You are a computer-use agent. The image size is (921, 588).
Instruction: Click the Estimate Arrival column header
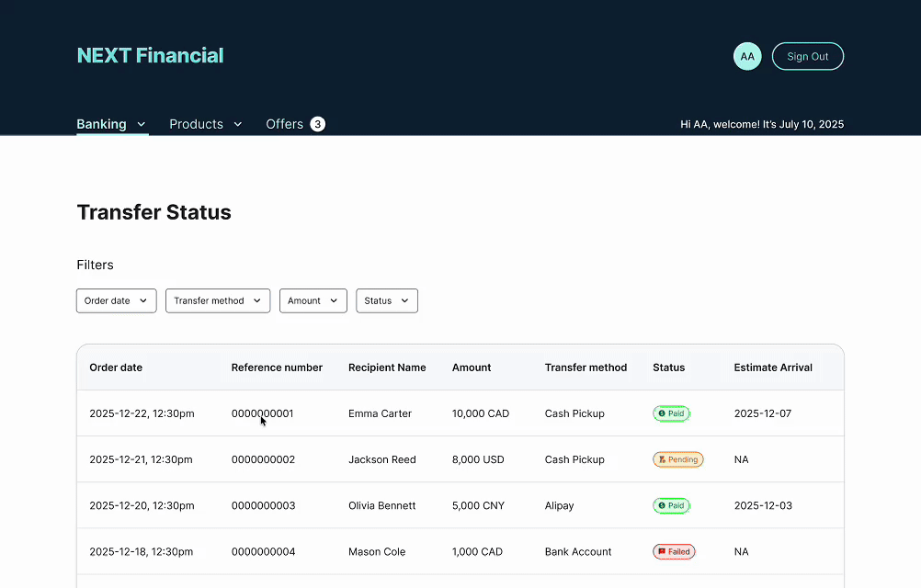(773, 367)
